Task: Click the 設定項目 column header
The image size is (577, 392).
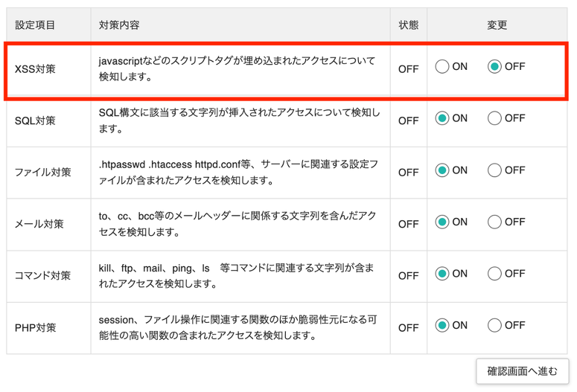Action: coord(35,25)
